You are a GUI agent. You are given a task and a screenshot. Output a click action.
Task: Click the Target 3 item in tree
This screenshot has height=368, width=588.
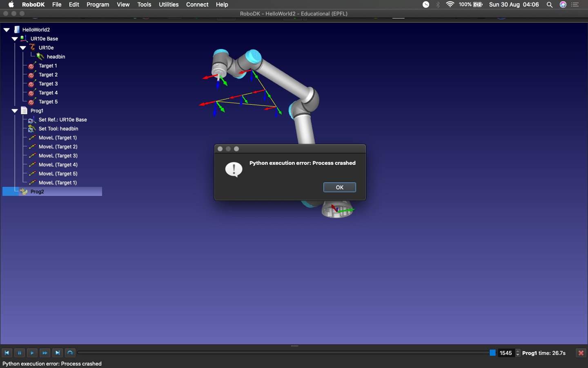point(48,84)
